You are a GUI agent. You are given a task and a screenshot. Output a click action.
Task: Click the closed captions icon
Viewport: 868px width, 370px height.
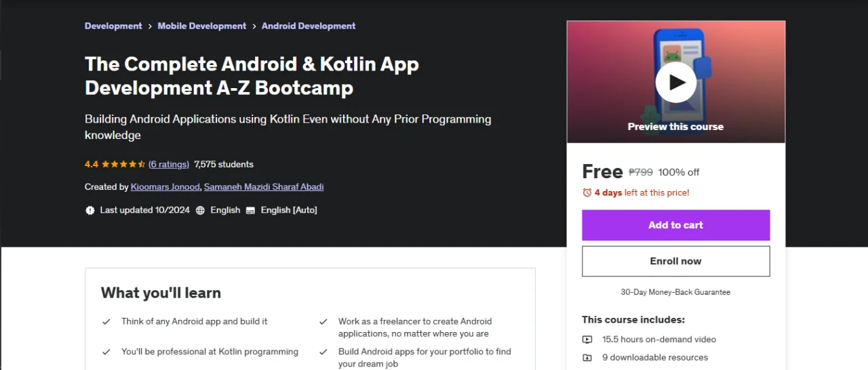tap(250, 210)
